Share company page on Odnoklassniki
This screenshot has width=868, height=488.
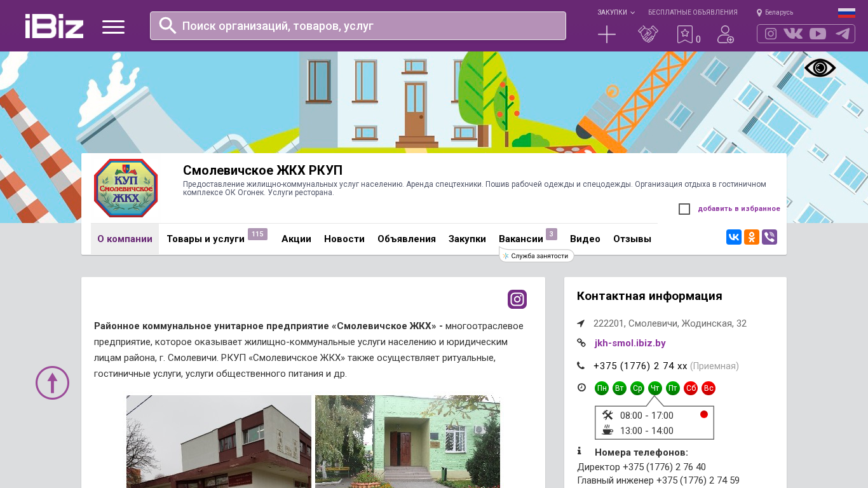click(752, 237)
